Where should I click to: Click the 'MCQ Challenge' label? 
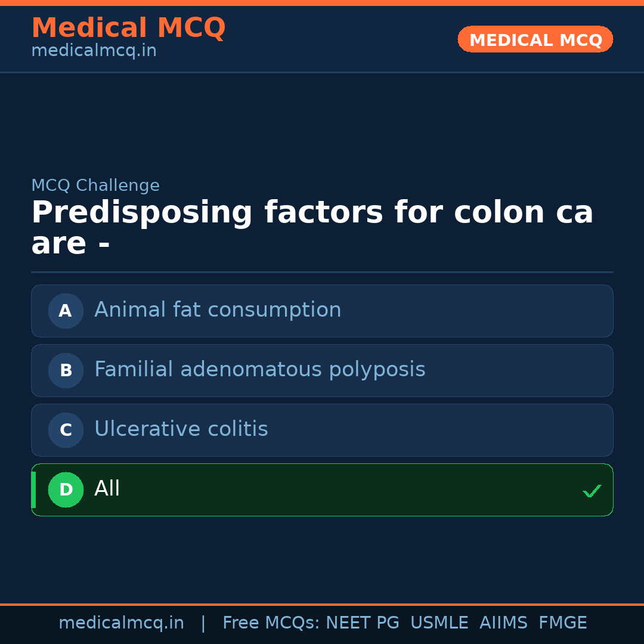tap(95, 185)
